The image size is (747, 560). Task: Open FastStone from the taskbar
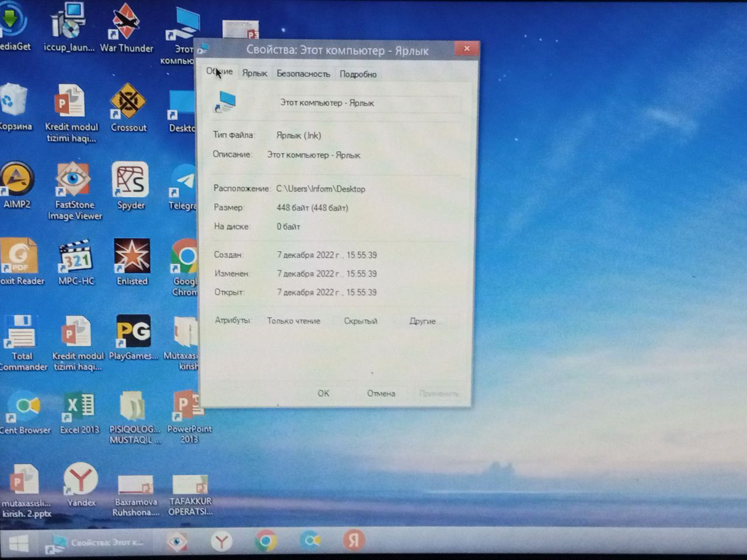177,542
